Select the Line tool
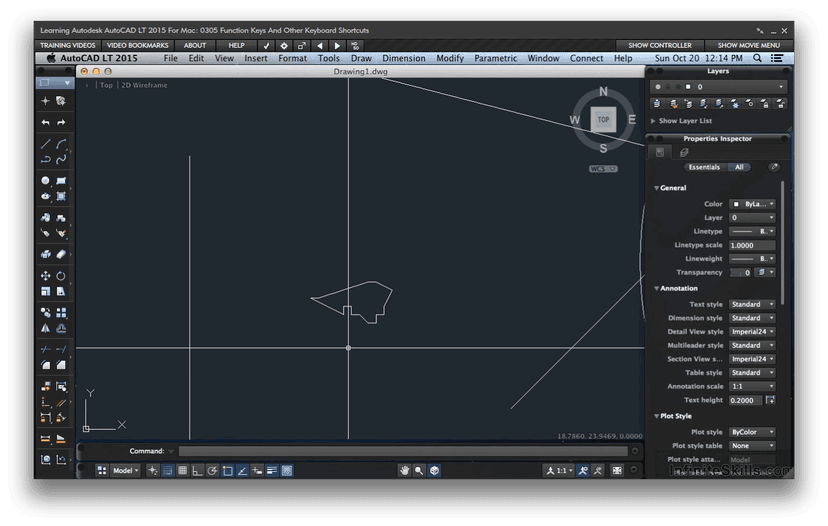Screen dimensions: 828x526 click(x=46, y=144)
